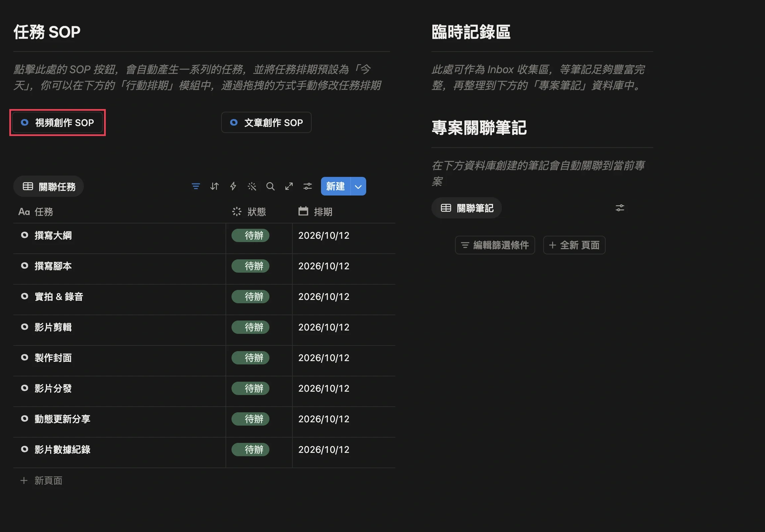
Task: Click 待辦 status tag for 撰寫大綱
Action: 250,235
